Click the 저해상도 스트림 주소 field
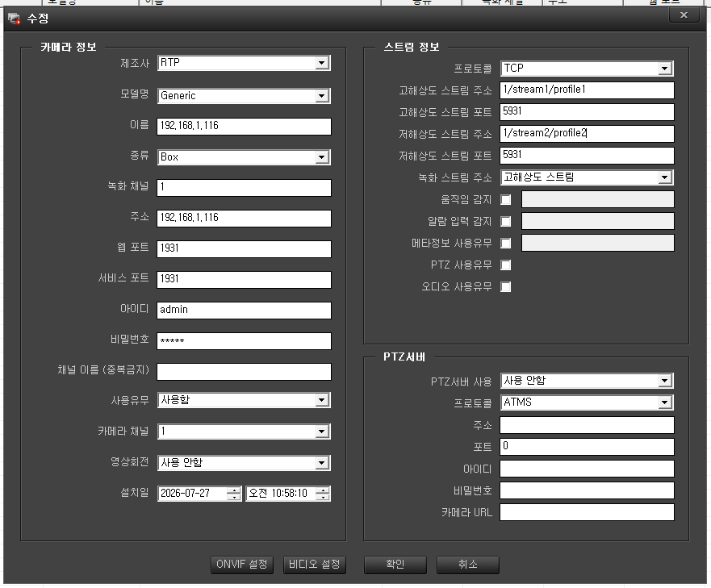 [x=587, y=133]
